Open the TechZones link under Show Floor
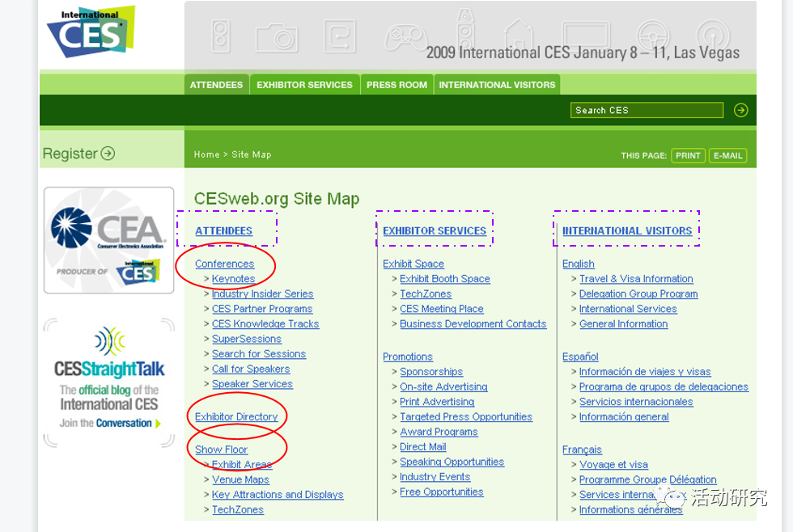 (x=238, y=510)
